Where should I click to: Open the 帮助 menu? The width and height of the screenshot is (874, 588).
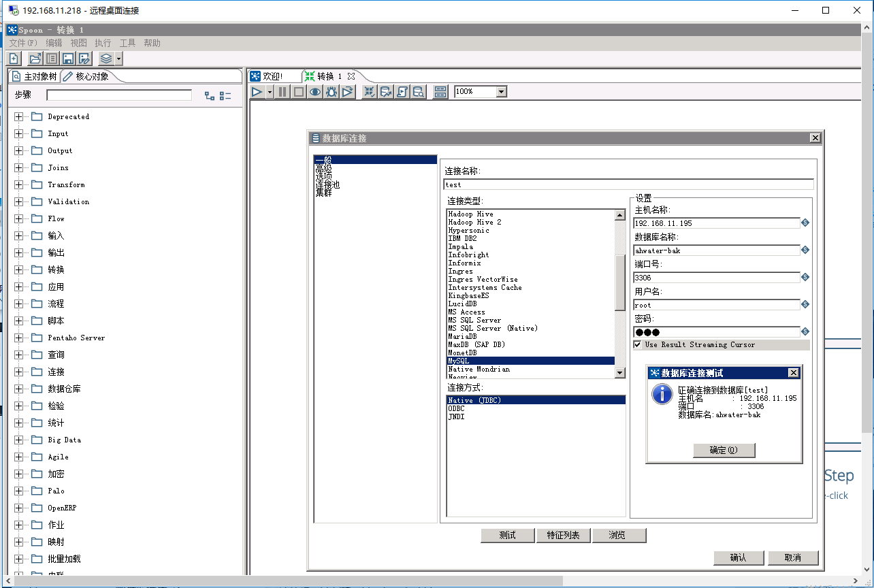(x=152, y=43)
